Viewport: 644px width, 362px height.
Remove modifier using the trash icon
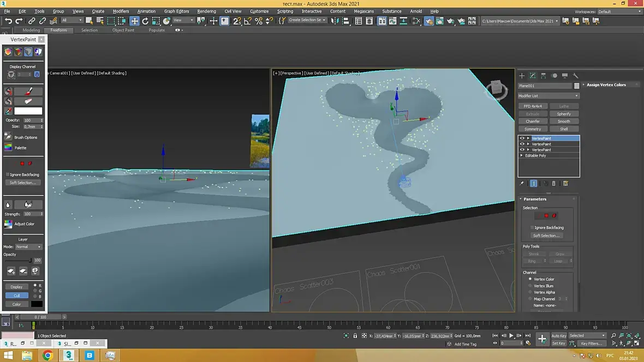(553, 184)
